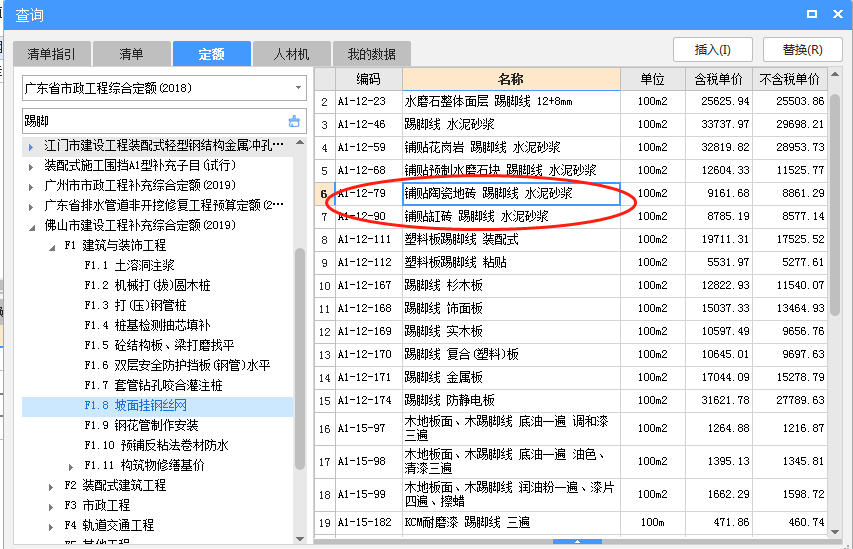
Task: Click the 含税单价 column header
Action: coord(718,79)
